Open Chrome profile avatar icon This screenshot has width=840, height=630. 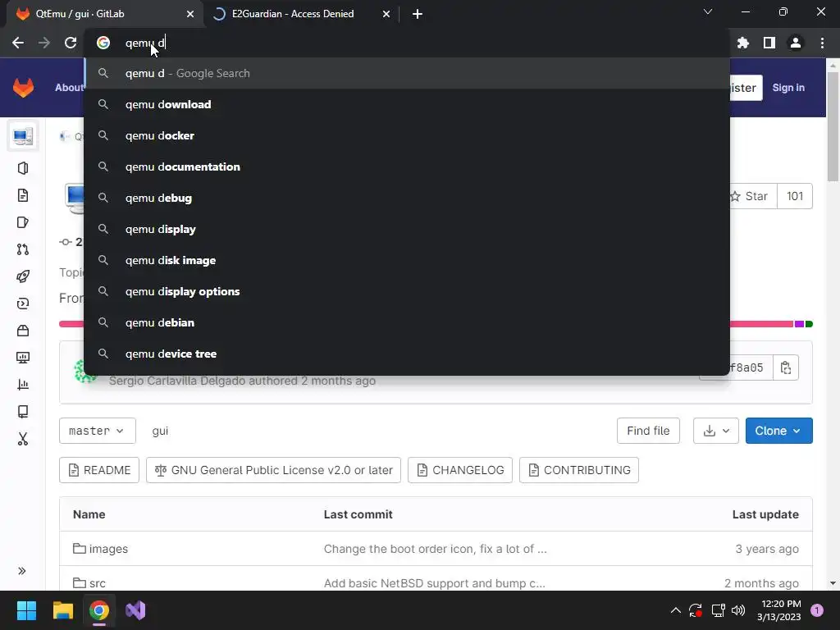click(x=796, y=43)
